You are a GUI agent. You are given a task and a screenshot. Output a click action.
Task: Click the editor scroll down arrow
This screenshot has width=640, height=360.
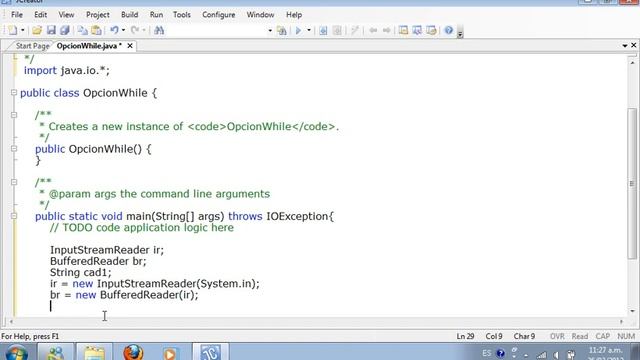pyautogui.click(x=632, y=311)
